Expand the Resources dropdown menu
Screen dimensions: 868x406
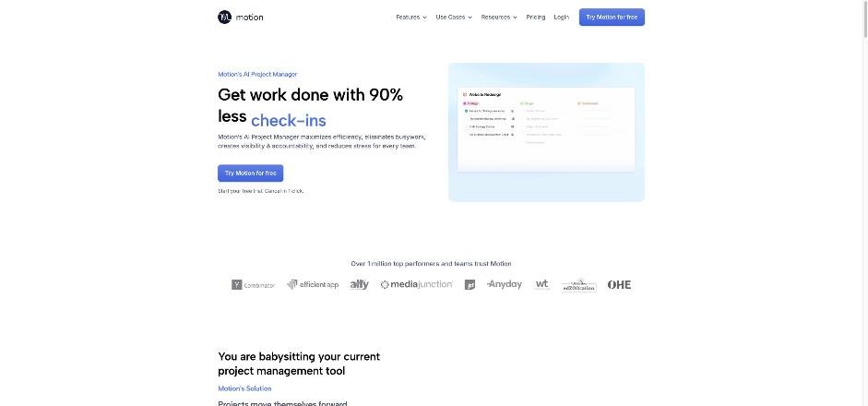(499, 18)
